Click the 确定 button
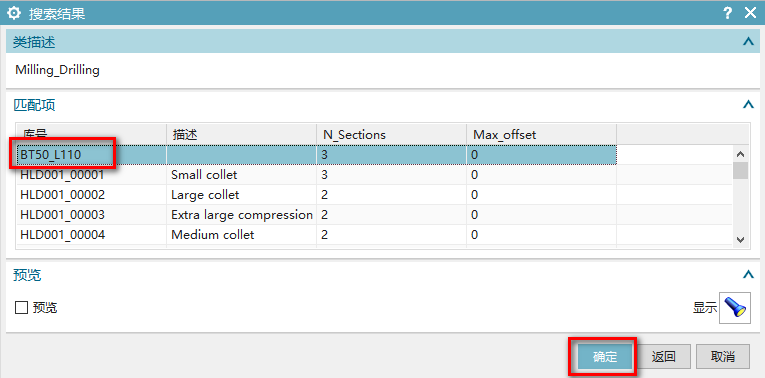 point(605,357)
